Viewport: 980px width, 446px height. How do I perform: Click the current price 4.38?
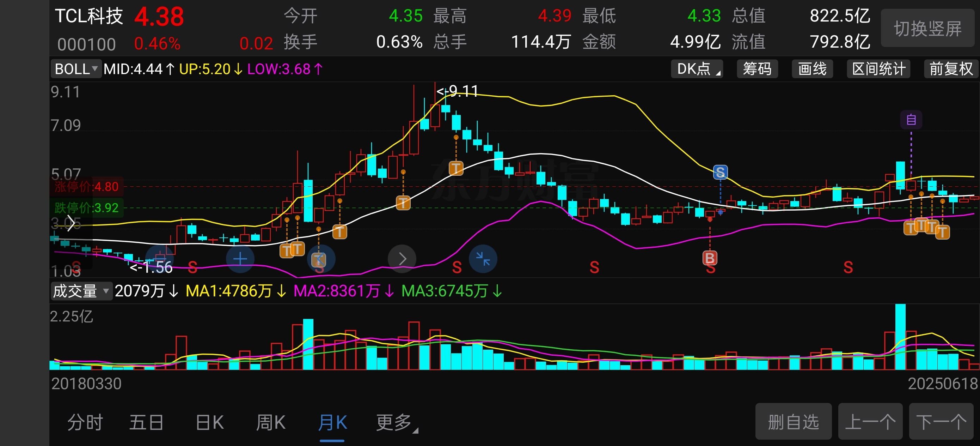click(159, 17)
